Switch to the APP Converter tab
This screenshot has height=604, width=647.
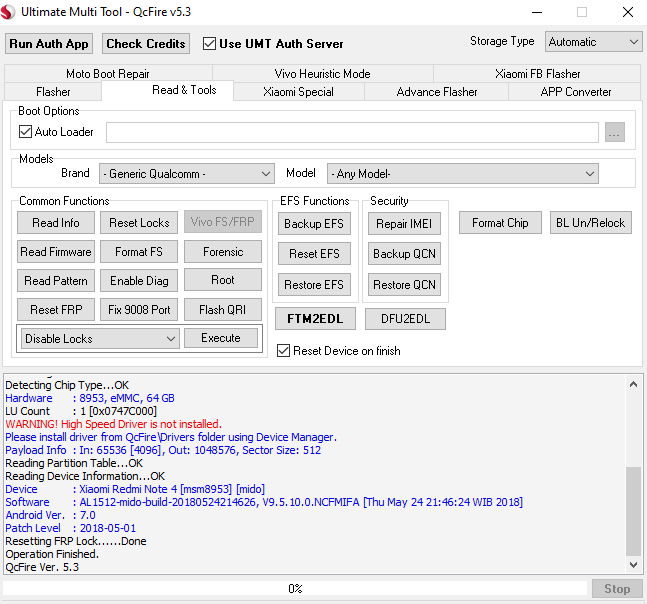[576, 92]
